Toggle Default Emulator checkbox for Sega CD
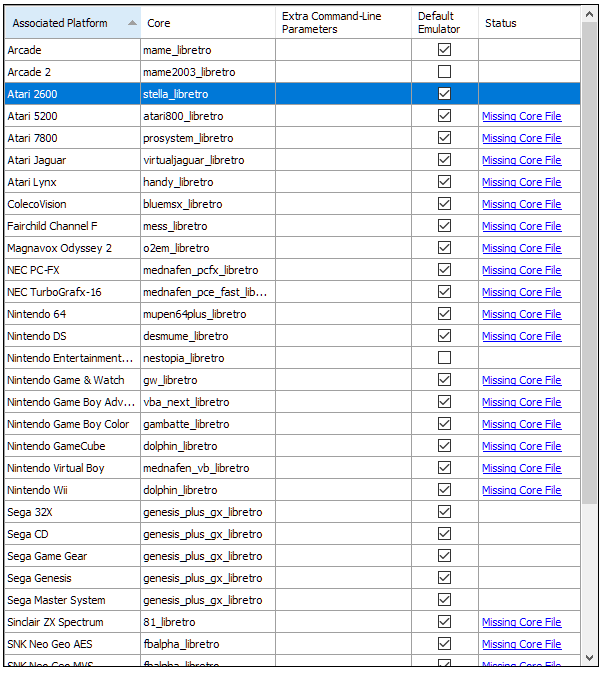 (x=444, y=534)
